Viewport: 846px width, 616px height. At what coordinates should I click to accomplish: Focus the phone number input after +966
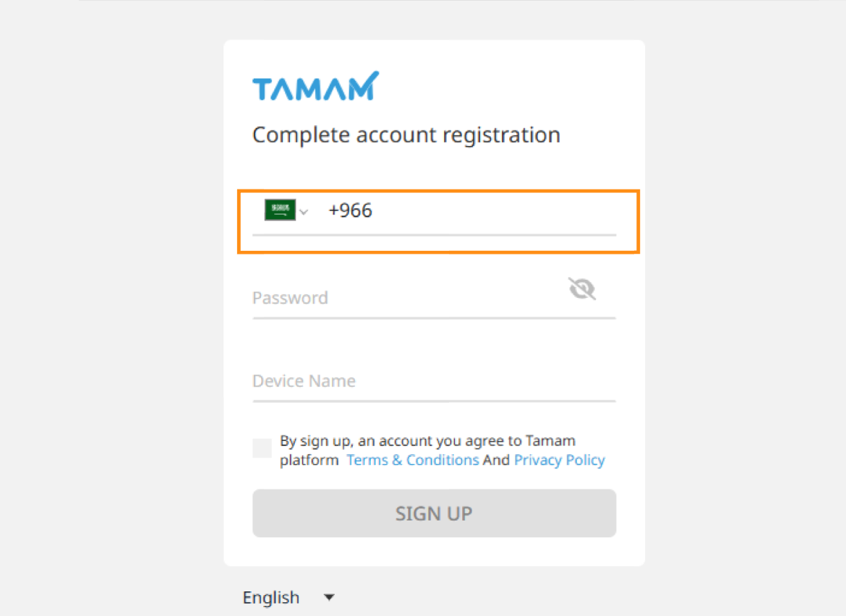tap(494, 210)
